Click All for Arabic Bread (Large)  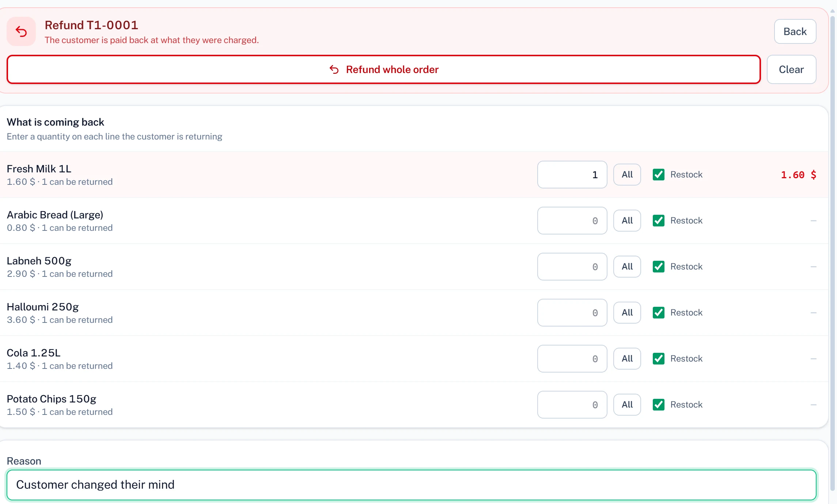627,221
